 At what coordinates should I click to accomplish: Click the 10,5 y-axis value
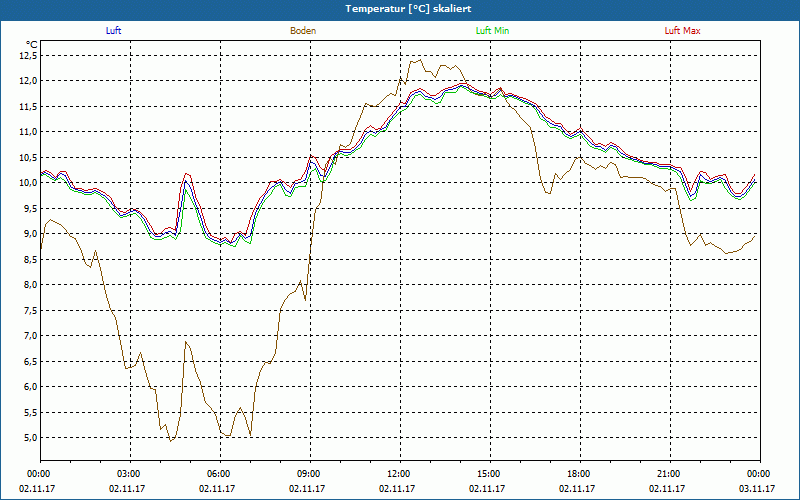[28, 158]
